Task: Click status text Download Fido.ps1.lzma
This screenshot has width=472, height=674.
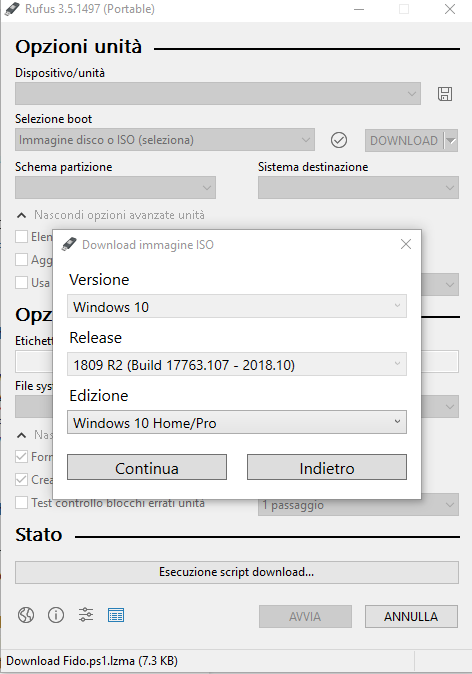Action: [x=92, y=661]
